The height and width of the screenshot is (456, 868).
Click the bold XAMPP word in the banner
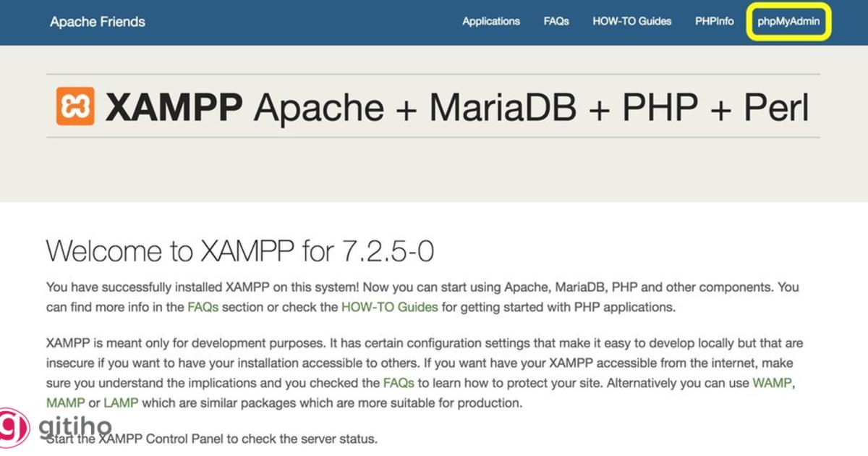(x=174, y=107)
